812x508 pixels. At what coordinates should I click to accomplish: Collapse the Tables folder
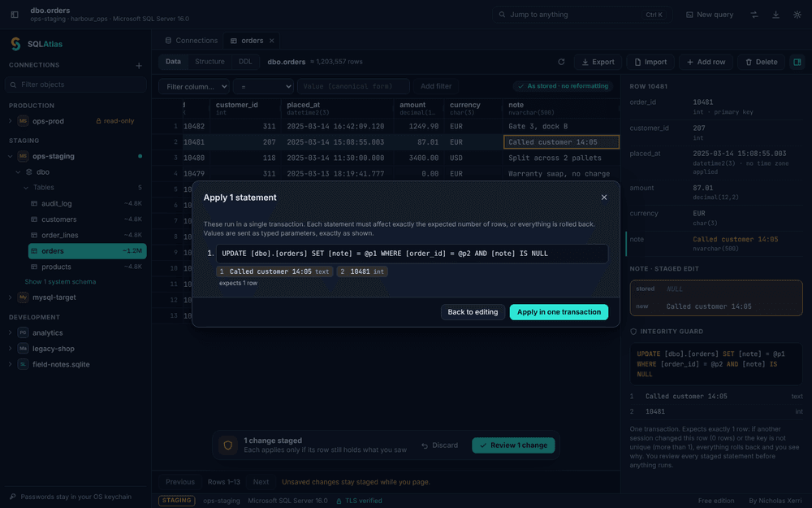pos(26,187)
